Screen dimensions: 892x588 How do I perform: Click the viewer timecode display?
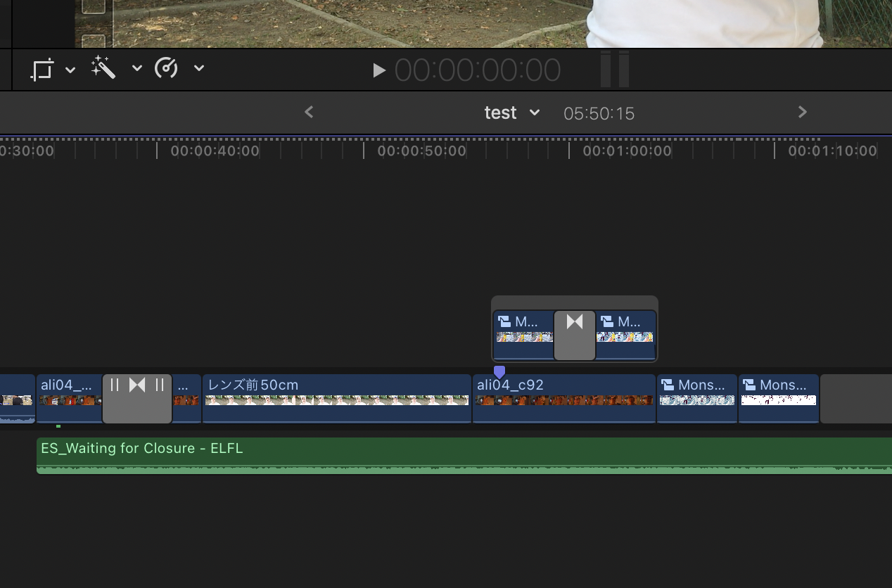pos(477,70)
